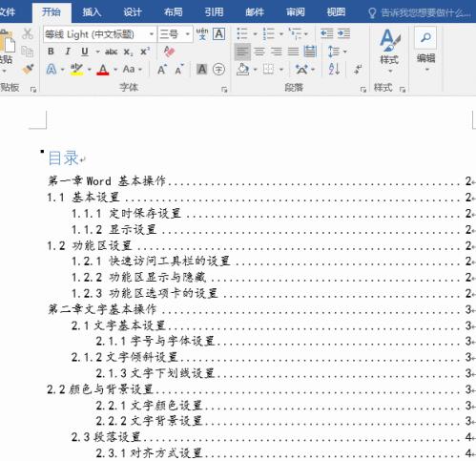Expand the Line Spacing dropdown arrow
476x461 pixels.
pos(345,52)
